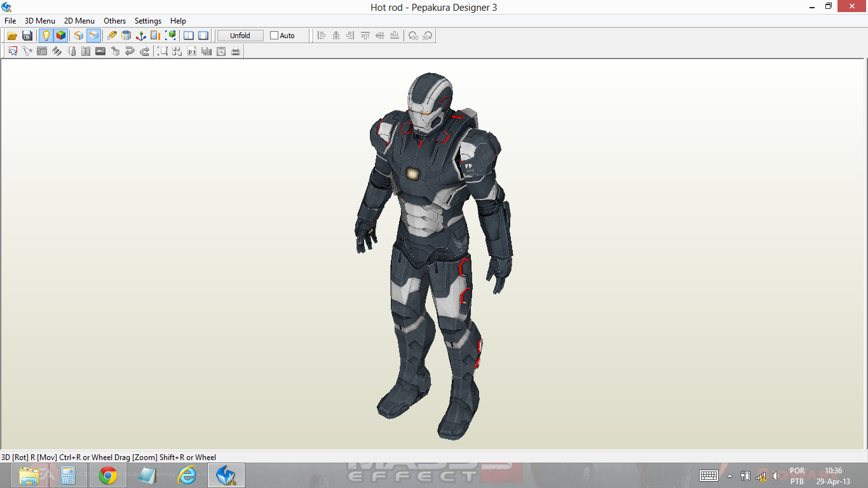
Task: Open a file with the folder icon
Action: click(x=12, y=36)
